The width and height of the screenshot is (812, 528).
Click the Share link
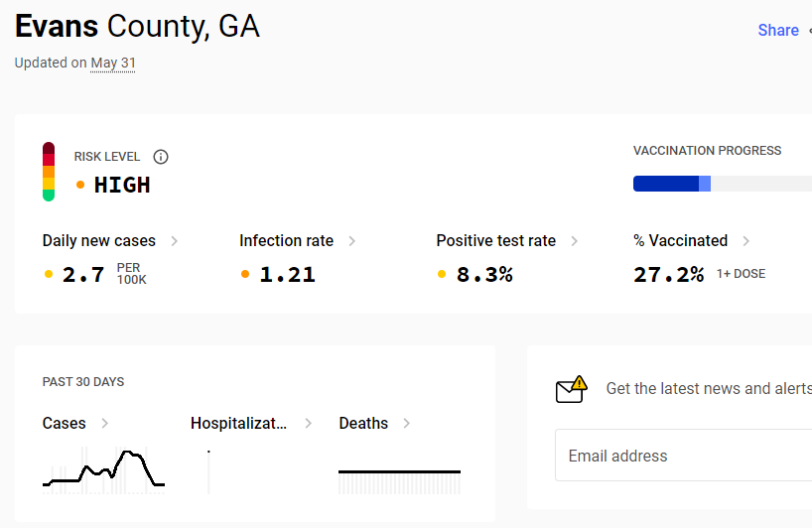[778, 30]
